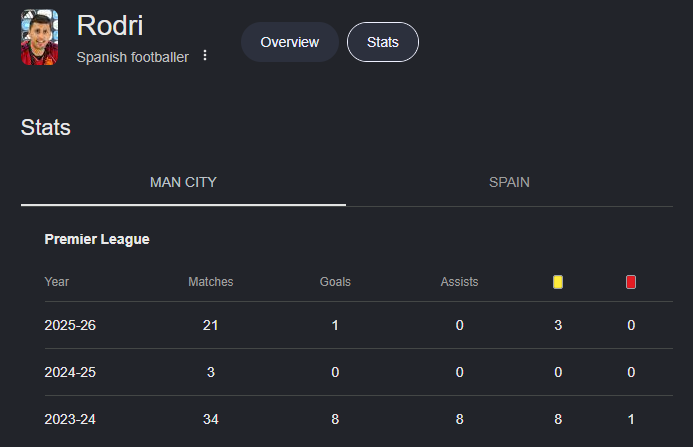The image size is (693, 447).
Task: Click the three-dot more options icon
Action: click(205, 55)
